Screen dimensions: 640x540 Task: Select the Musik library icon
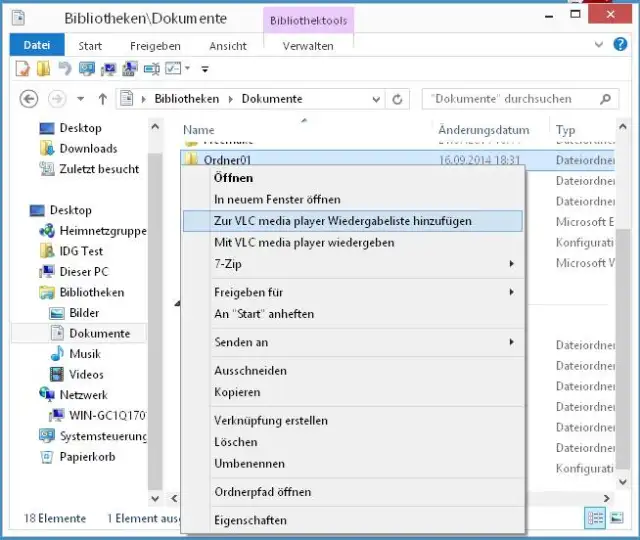[x=58, y=354]
